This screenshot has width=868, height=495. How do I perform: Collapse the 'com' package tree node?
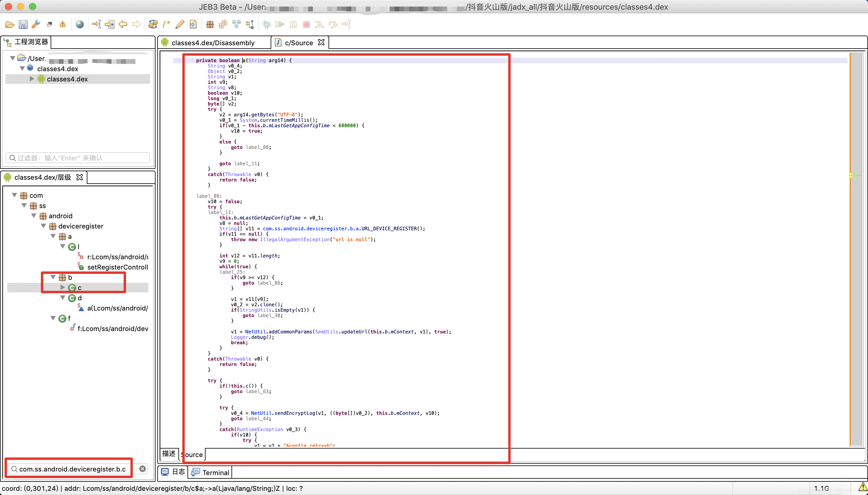(x=14, y=195)
